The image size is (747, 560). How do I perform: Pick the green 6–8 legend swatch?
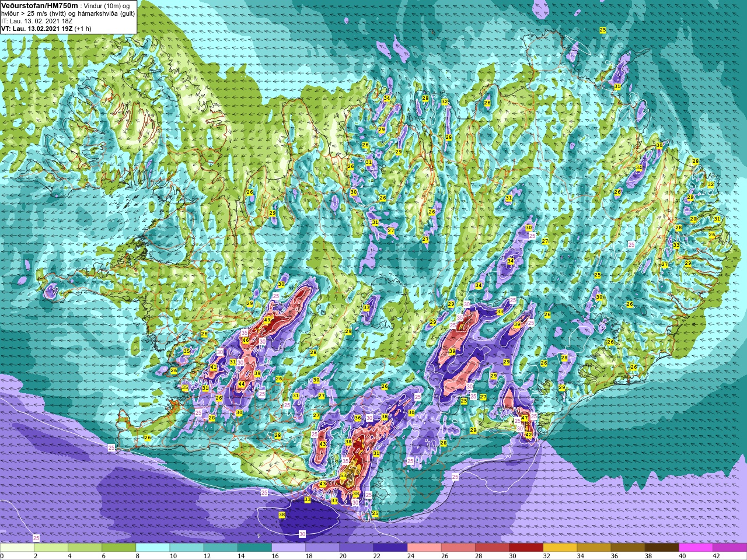coord(118,548)
